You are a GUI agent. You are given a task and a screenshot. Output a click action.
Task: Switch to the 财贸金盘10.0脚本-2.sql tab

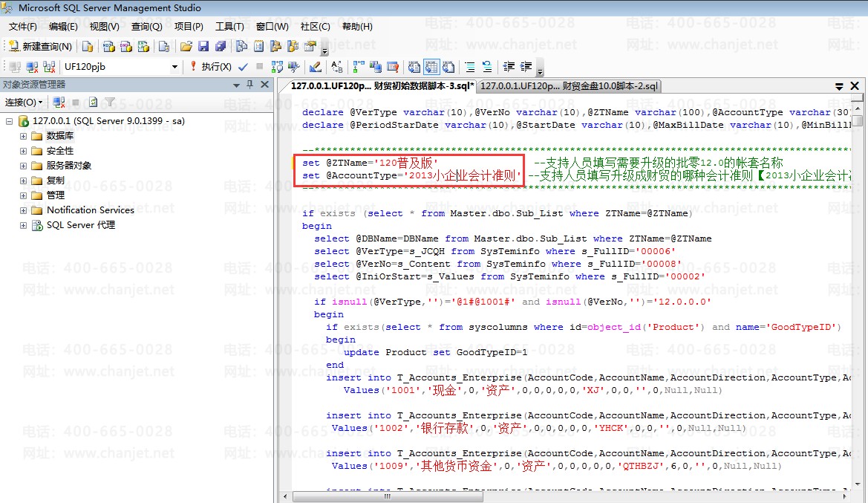coord(569,86)
